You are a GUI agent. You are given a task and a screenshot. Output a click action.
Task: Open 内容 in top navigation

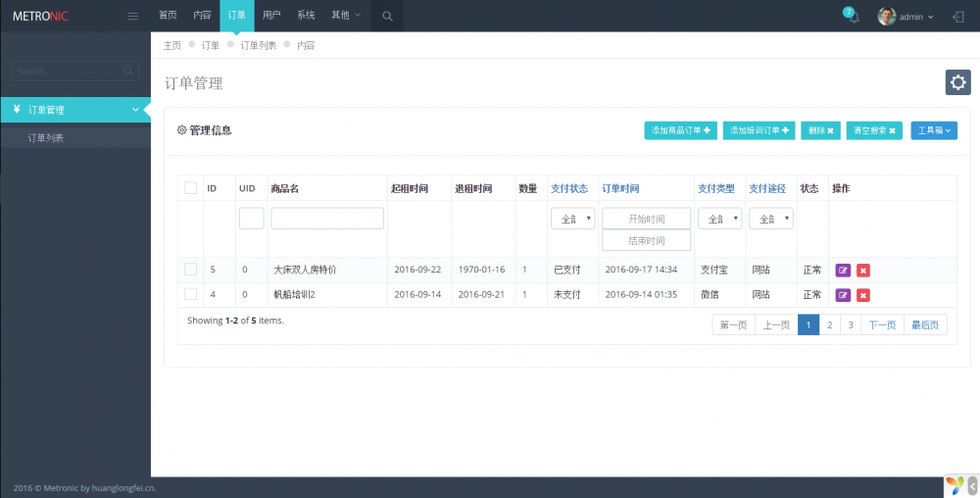(x=202, y=16)
